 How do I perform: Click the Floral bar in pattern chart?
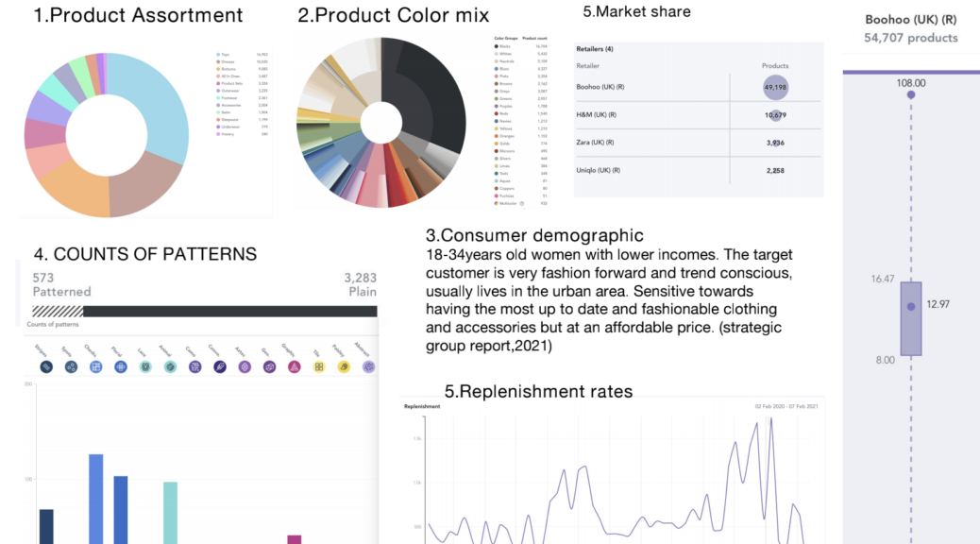coord(121,510)
